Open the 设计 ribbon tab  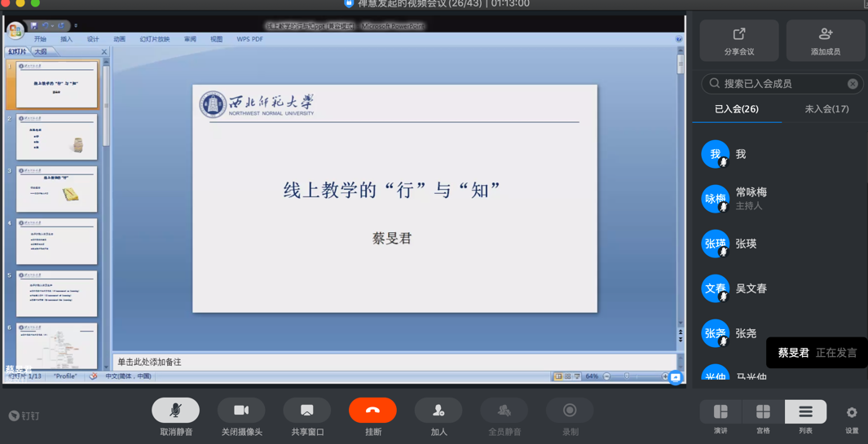point(93,39)
